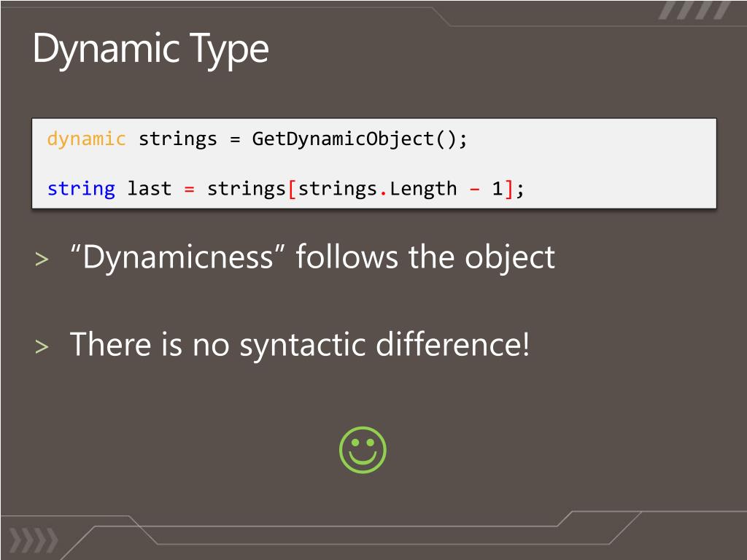Click the green smiley face icon
This screenshot has width=747, height=560.
[363, 450]
